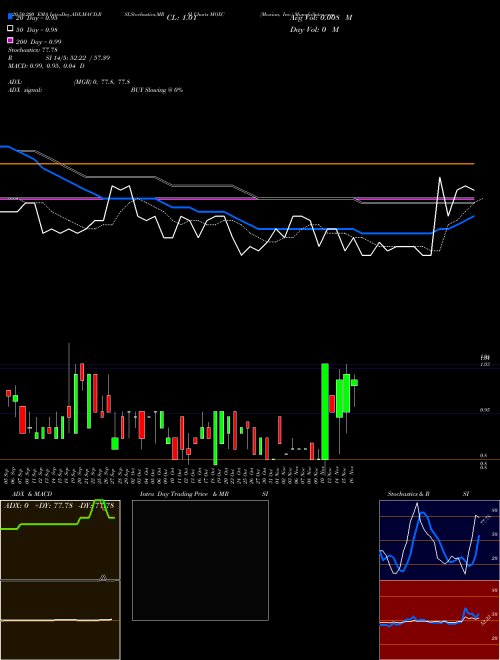Click the 'Intra Day Trading Price & MR' panel title
Image resolution: width=500 pixels, height=660 pixels.
[x=184, y=494]
